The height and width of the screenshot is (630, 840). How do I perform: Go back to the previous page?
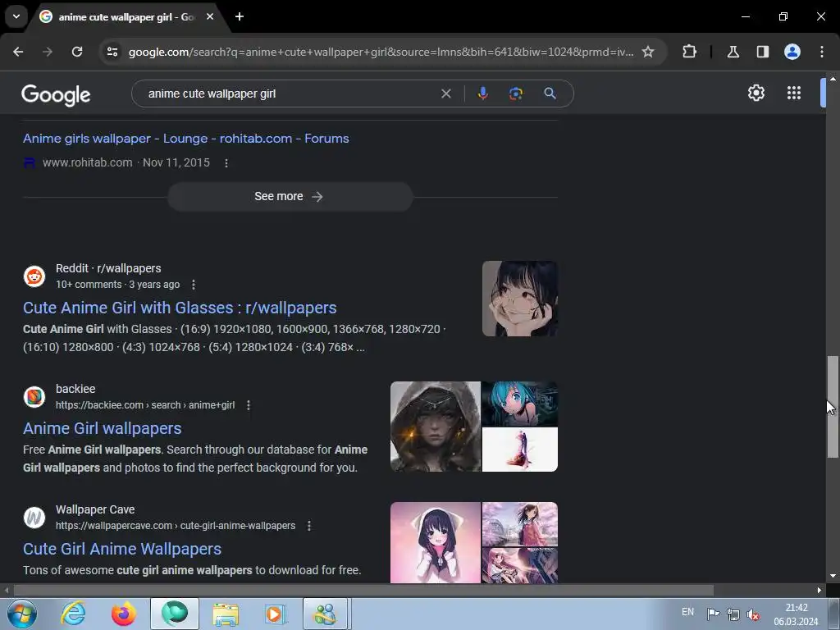pyautogui.click(x=18, y=52)
